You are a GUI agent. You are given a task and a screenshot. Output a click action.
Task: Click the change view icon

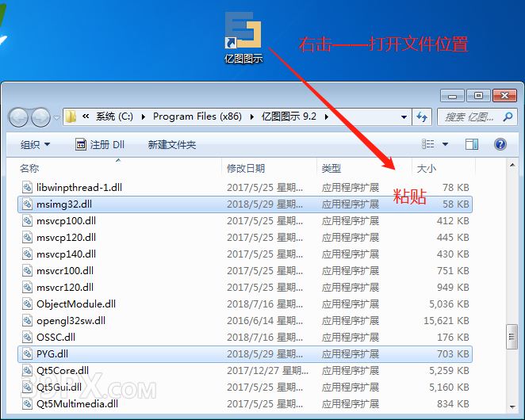(428, 144)
